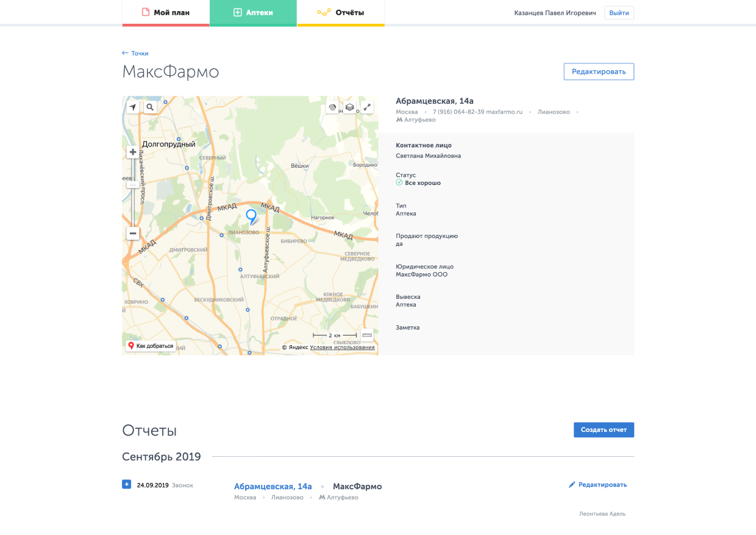Image resolution: width=756 pixels, height=535 pixels.
Task: Click the map zoom slider handle
Action: point(133,183)
